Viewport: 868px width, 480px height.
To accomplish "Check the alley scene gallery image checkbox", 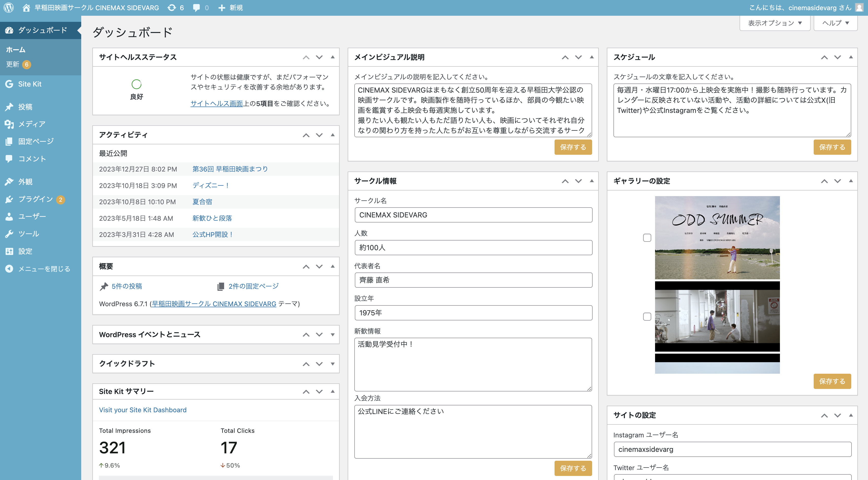I will tap(647, 317).
